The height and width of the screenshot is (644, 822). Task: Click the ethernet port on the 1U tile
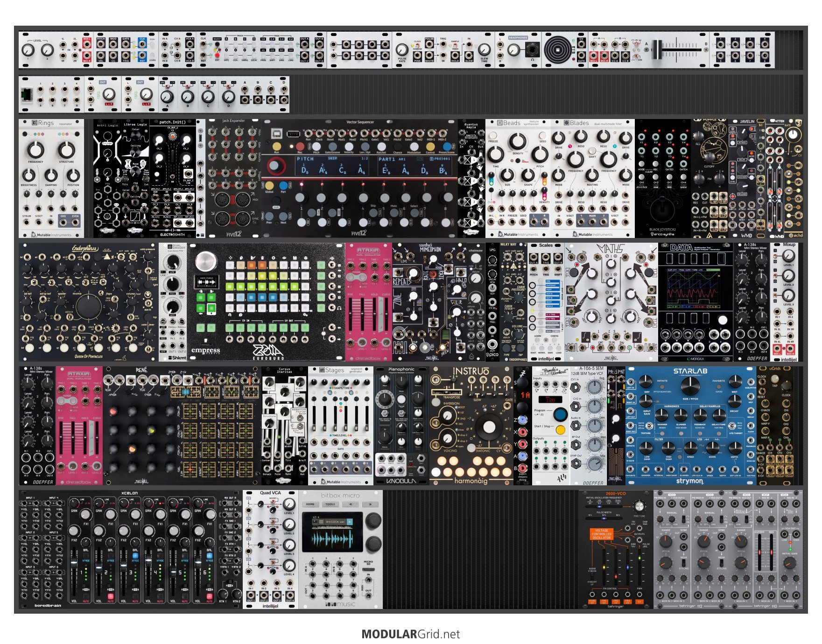pos(27,95)
